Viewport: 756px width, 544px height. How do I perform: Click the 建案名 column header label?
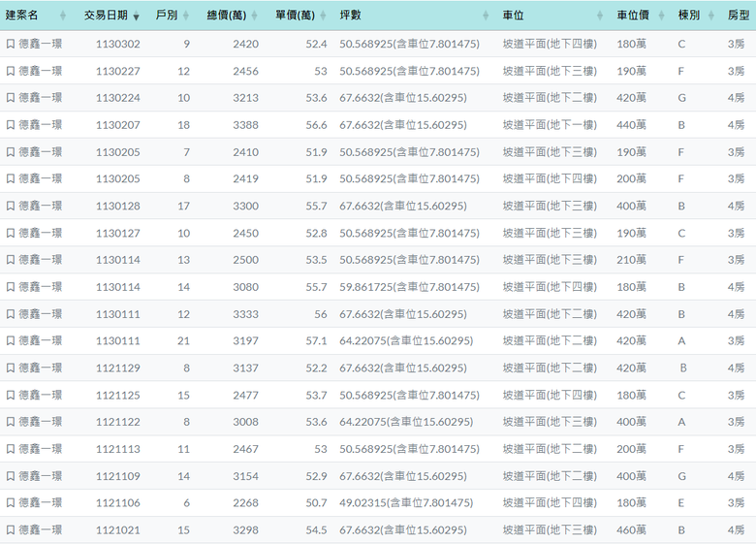point(21,16)
